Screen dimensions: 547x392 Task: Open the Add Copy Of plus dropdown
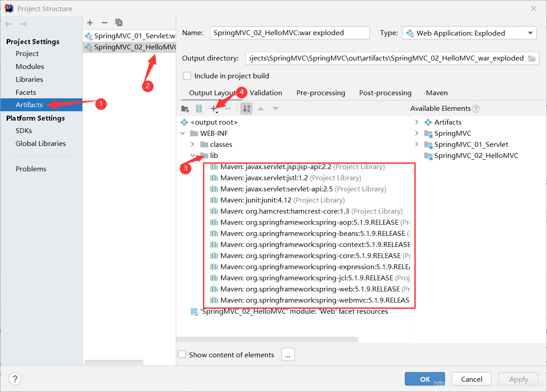click(x=215, y=109)
